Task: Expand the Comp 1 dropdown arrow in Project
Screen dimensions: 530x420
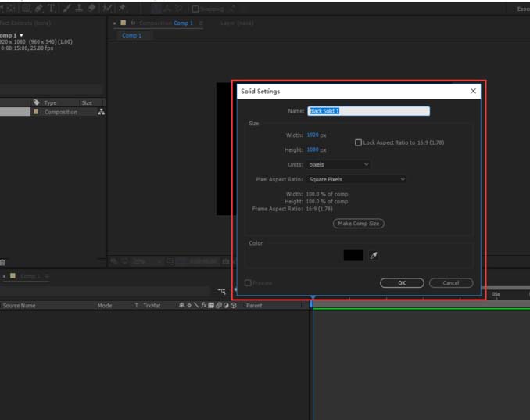Action: [x=22, y=35]
